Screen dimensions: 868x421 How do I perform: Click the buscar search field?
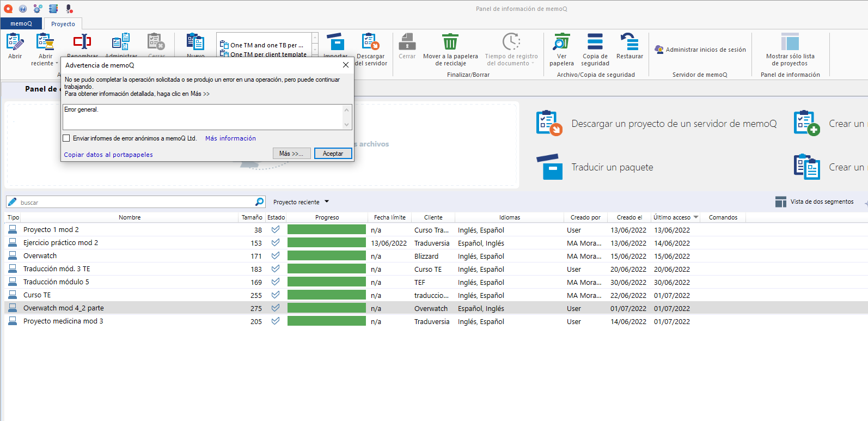point(136,202)
